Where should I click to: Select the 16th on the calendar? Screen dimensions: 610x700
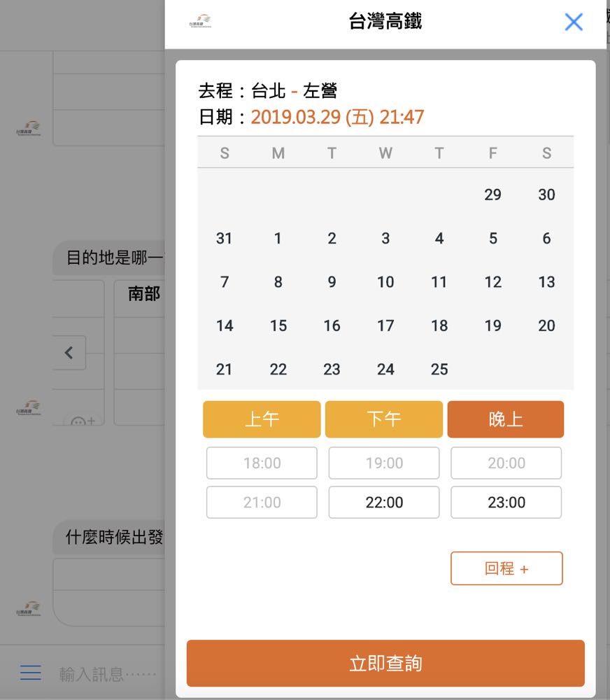click(x=332, y=326)
